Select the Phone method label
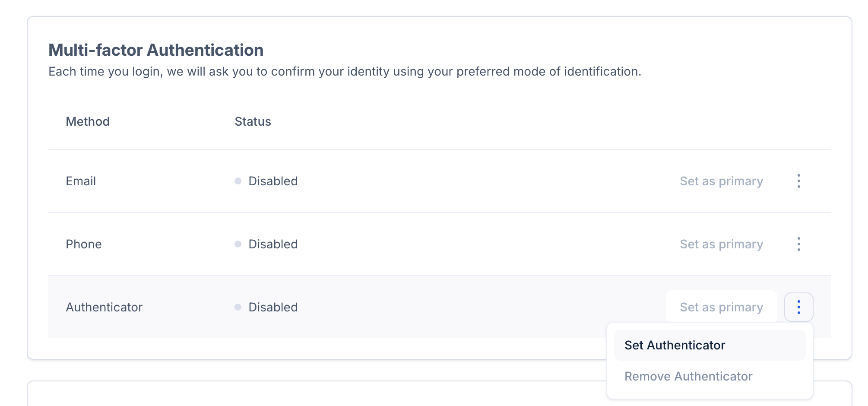 coord(84,244)
